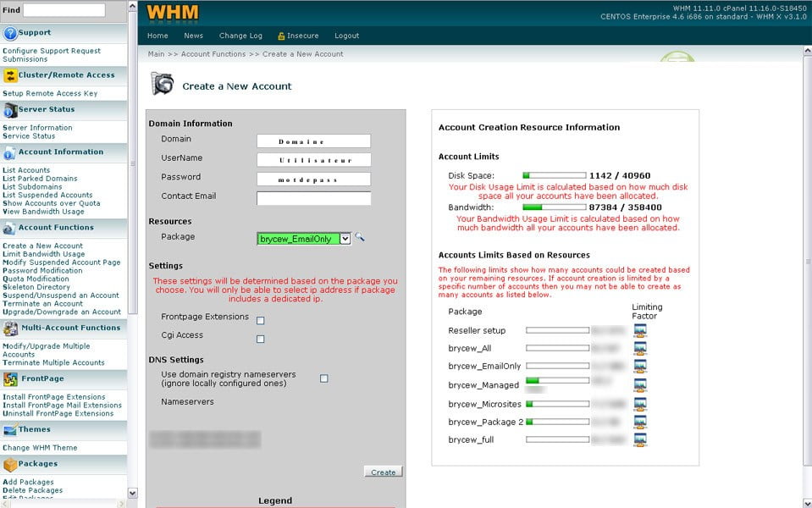The image size is (812, 508).
Task: Open Create a New Account sidebar link
Action: point(42,246)
